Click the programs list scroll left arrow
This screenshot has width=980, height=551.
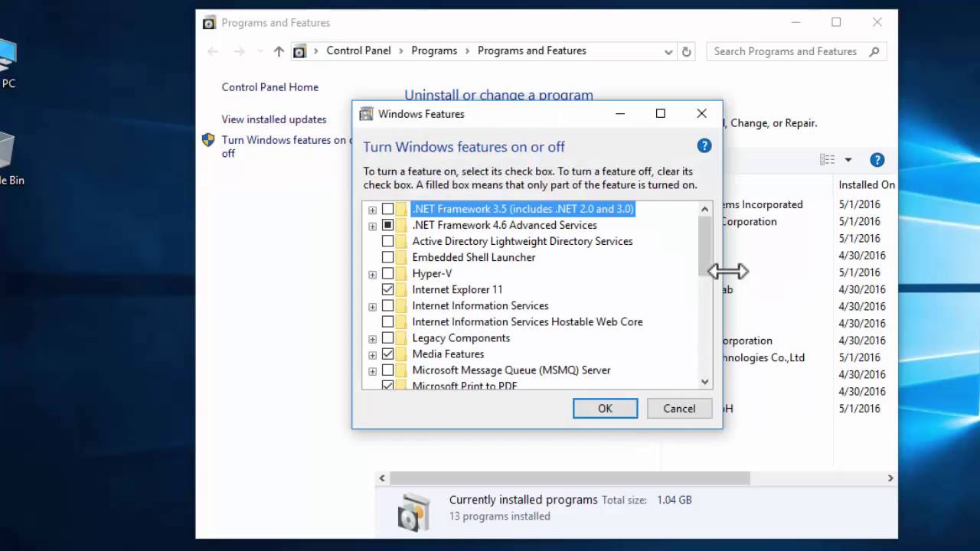point(383,478)
